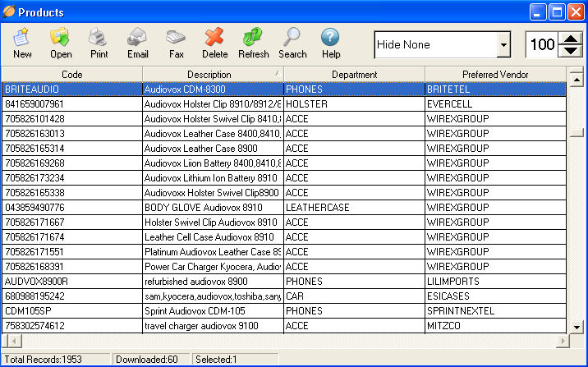Click the LEATHERCASE department cell
This screenshot has width=588, height=367.
(355, 208)
